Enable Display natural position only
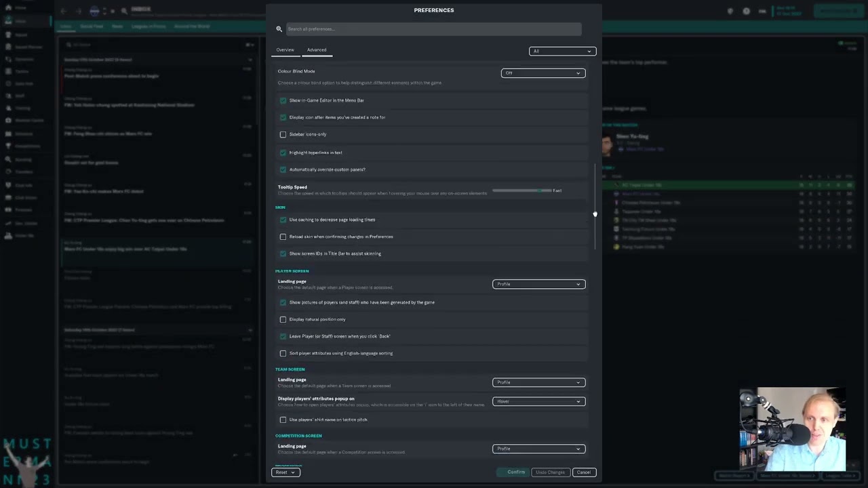The width and height of the screenshot is (868, 488). (x=283, y=319)
